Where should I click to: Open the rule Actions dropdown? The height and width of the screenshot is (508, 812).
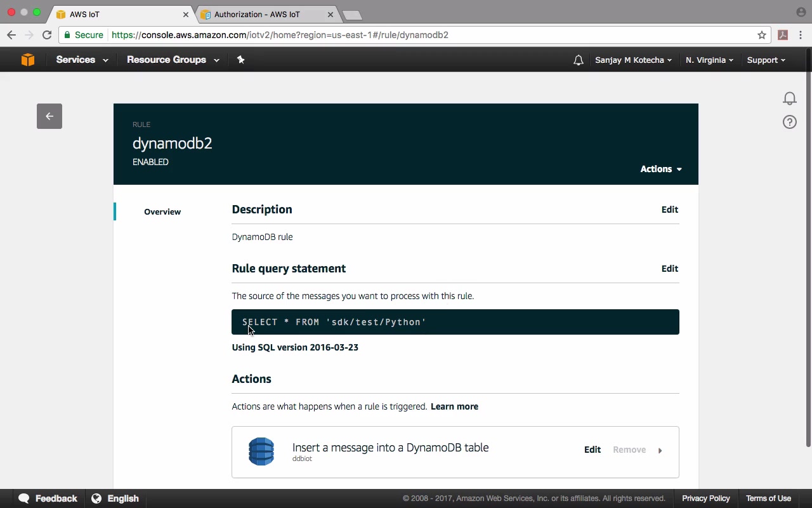(x=661, y=169)
